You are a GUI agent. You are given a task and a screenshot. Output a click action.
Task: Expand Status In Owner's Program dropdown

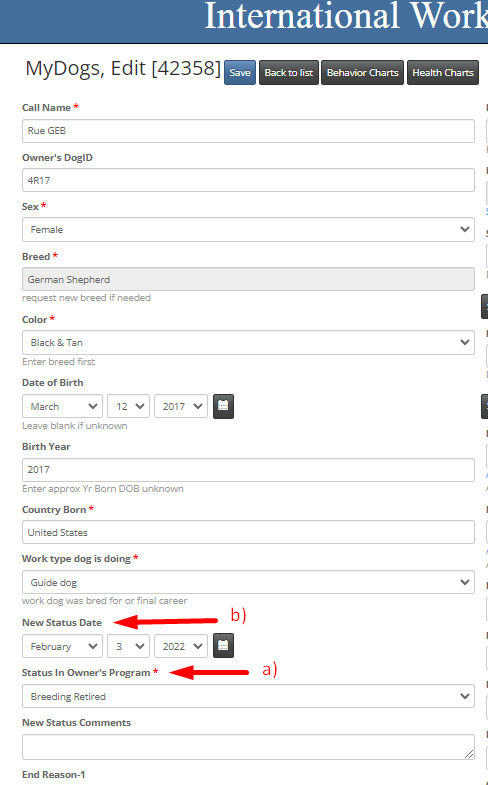tap(248, 696)
